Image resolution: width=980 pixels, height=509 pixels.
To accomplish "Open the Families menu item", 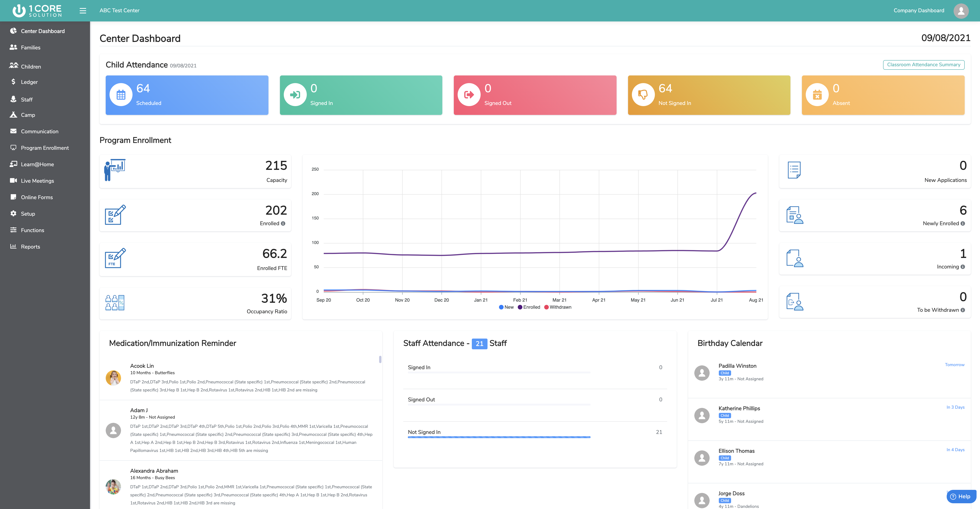I will point(45,47).
